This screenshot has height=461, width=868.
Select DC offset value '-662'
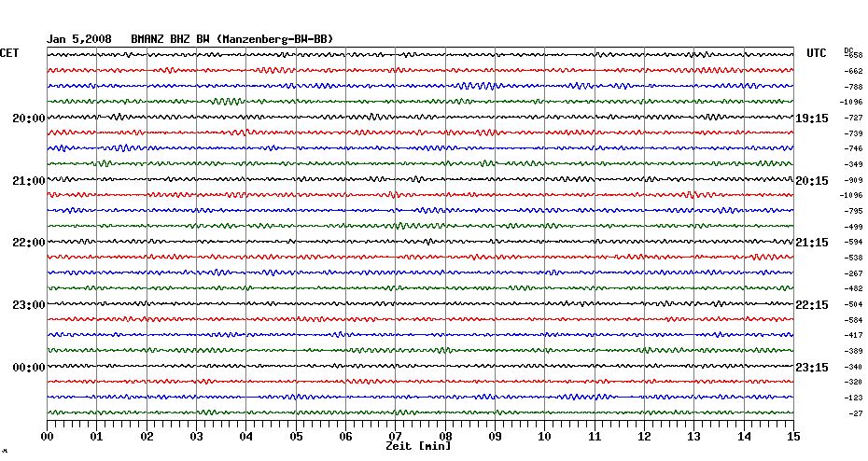tap(853, 72)
